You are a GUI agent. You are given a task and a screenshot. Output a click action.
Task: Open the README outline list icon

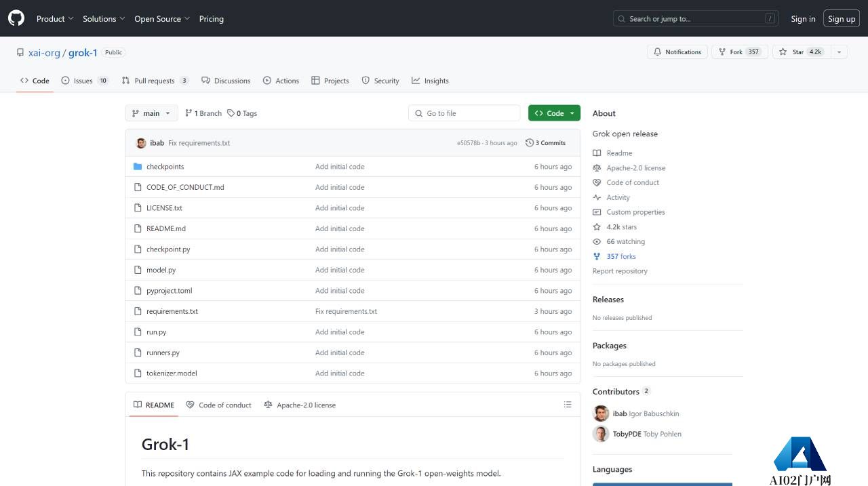pyautogui.click(x=568, y=405)
